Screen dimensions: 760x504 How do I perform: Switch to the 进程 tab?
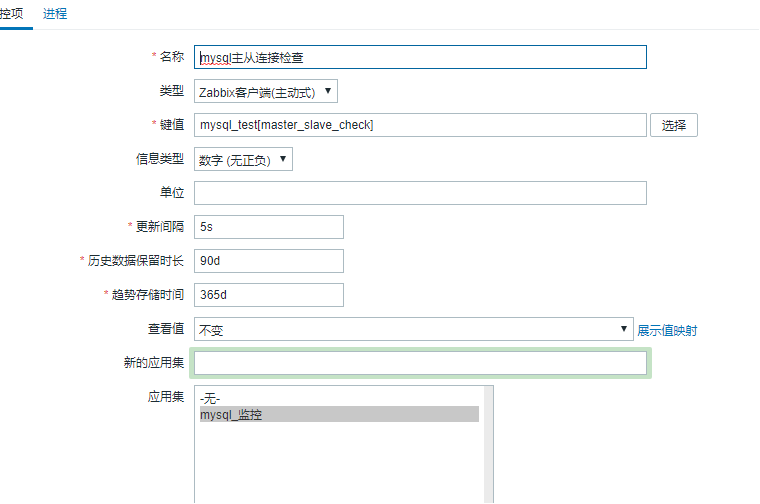(55, 14)
